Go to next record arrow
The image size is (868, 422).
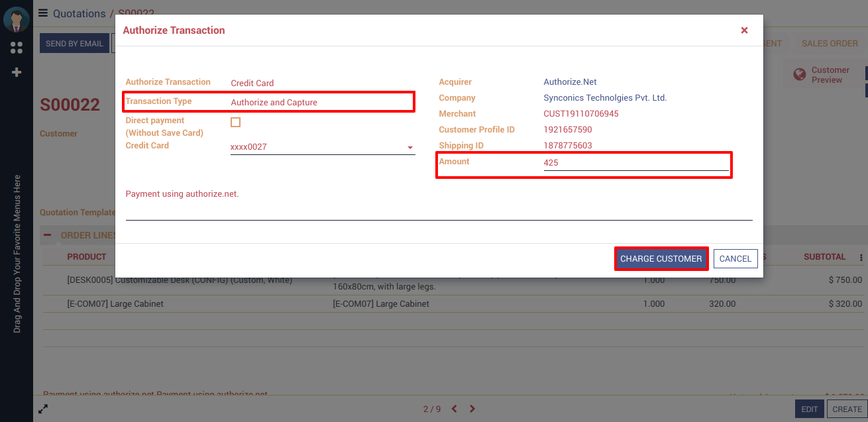(x=472, y=409)
